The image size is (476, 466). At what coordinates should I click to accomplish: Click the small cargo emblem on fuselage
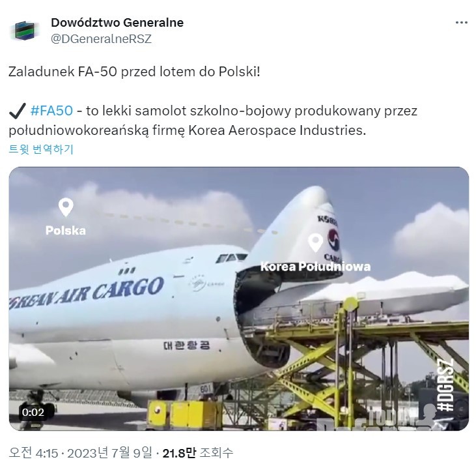click(x=206, y=284)
